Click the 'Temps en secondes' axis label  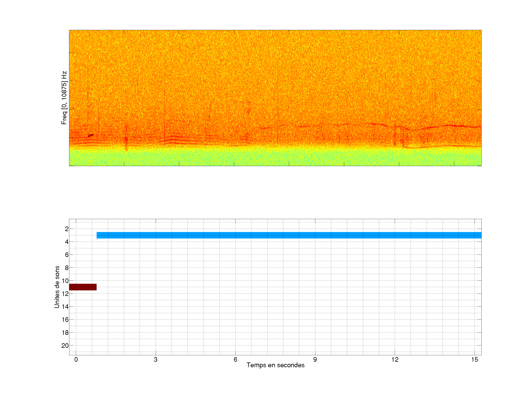(x=275, y=365)
